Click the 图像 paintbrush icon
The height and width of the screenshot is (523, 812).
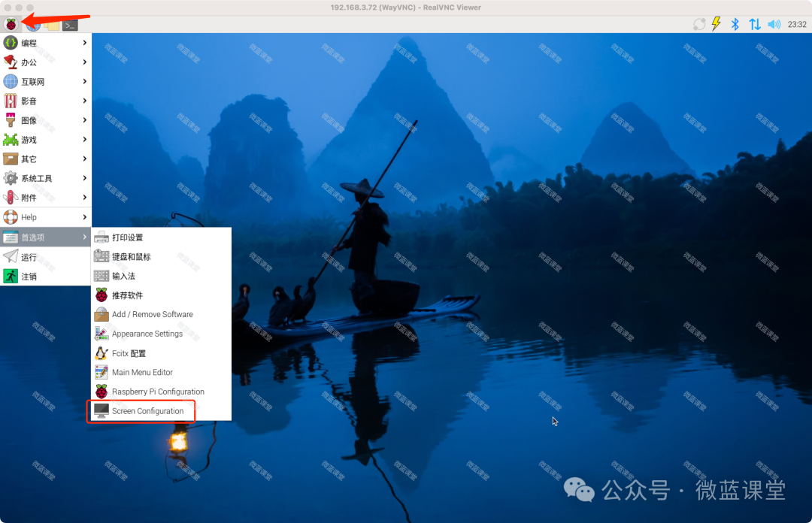click(x=11, y=120)
